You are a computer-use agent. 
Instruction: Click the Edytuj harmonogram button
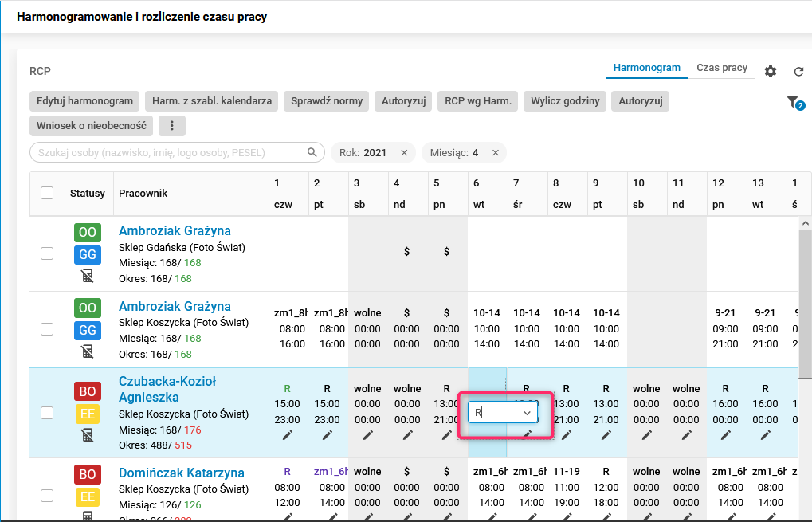[x=84, y=101]
